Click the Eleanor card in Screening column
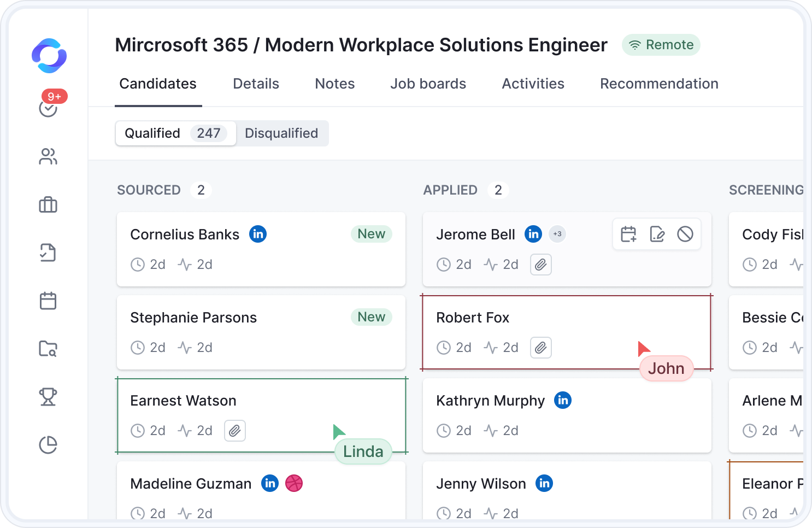The image size is (812, 528). 766,490
